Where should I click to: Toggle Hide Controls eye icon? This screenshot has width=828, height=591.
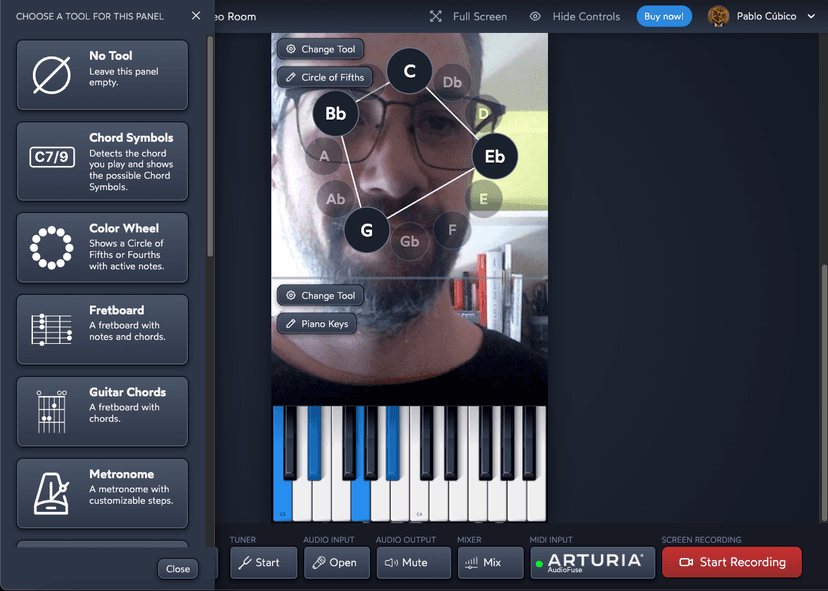(535, 17)
